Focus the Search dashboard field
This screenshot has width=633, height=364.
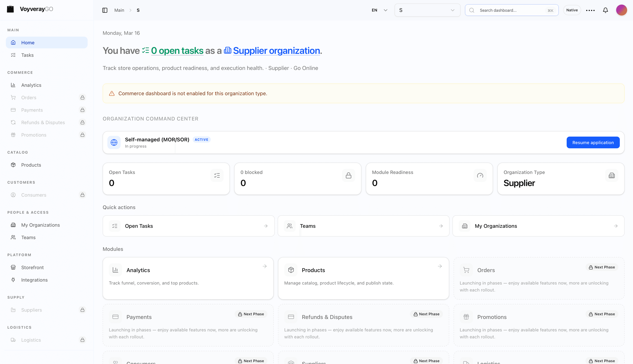coord(512,10)
